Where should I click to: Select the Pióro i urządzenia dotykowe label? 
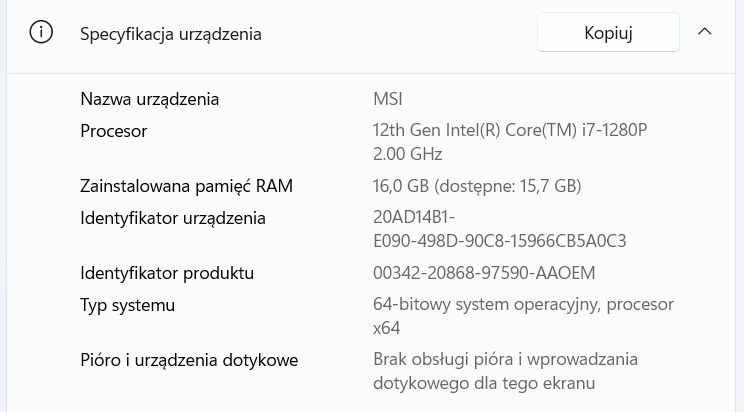190,360
